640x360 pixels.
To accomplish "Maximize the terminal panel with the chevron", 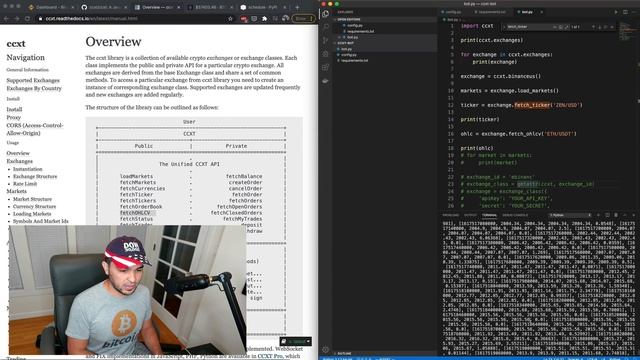I will tap(625, 215).
